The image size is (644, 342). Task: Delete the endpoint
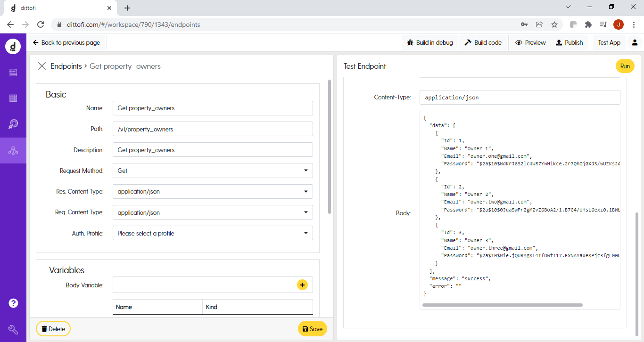tap(53, 329)
